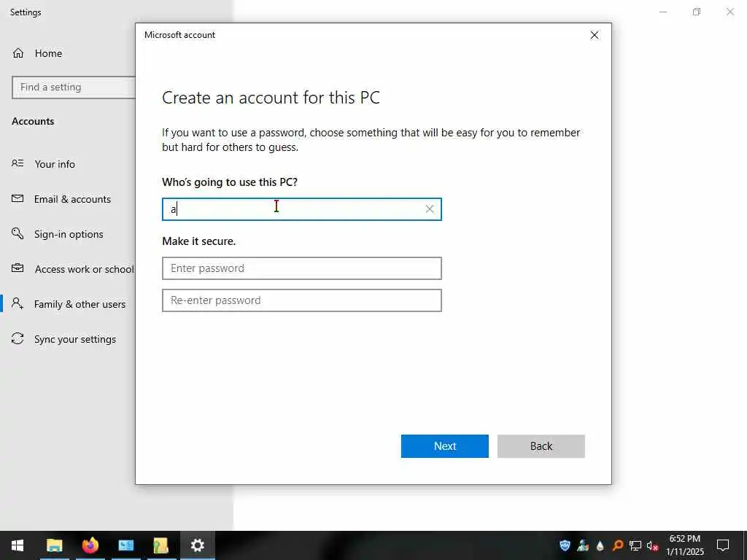
Task: Click the orange magnifier tray icon
Action: (x=618, y=545)
